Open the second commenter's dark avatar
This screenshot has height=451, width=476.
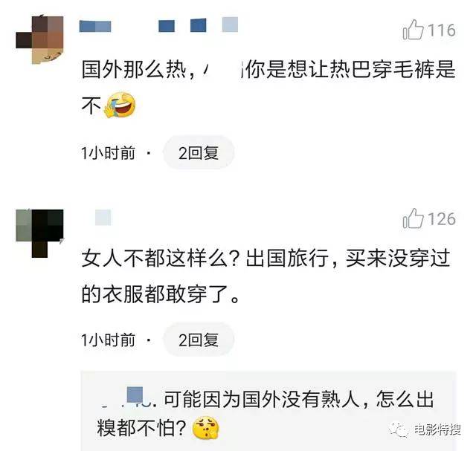coord(39,233)
